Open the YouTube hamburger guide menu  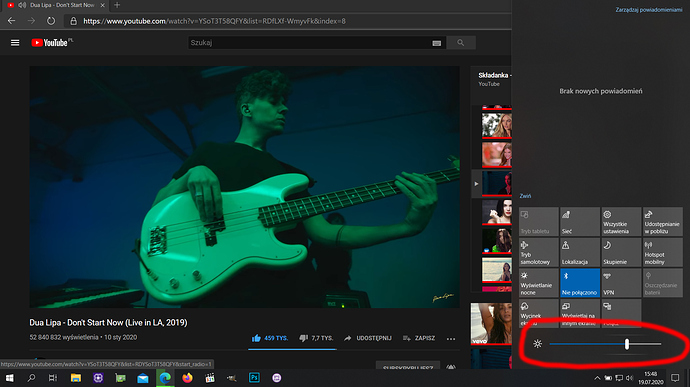tap(15, 43)
